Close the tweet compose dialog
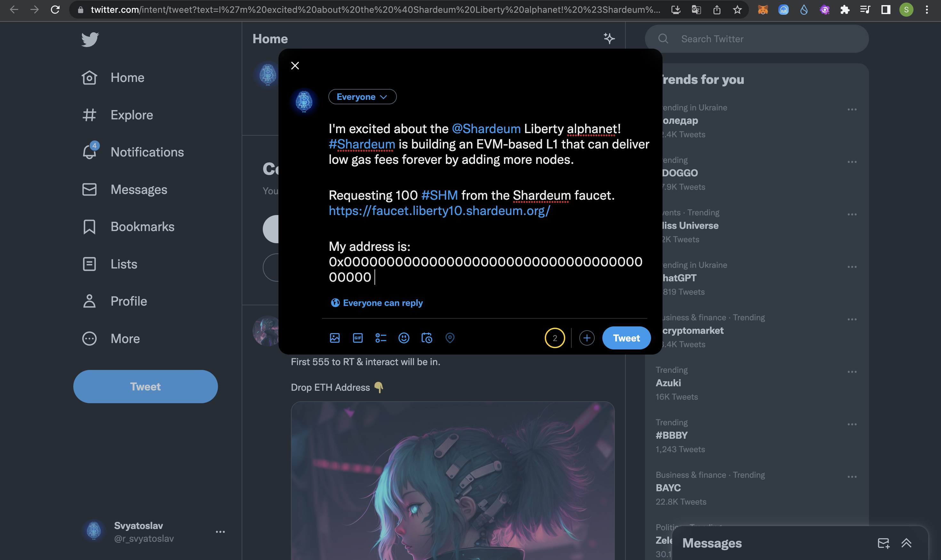Screen dimensions: 941x560 (295, 66)
